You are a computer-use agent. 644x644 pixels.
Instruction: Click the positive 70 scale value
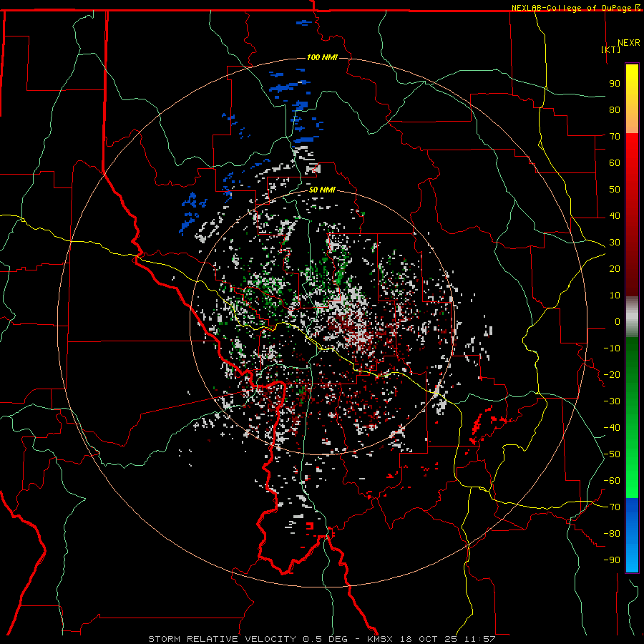click(615, 137)
